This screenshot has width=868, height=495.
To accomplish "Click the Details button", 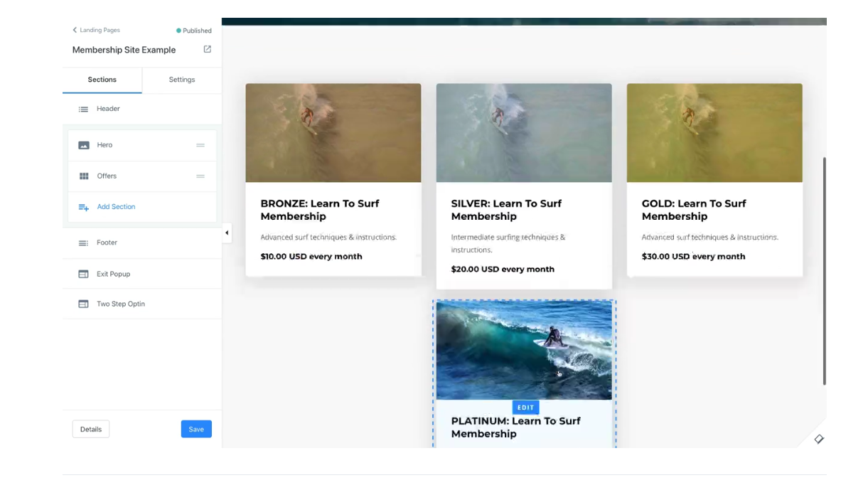I will click(x=91, y=429).
